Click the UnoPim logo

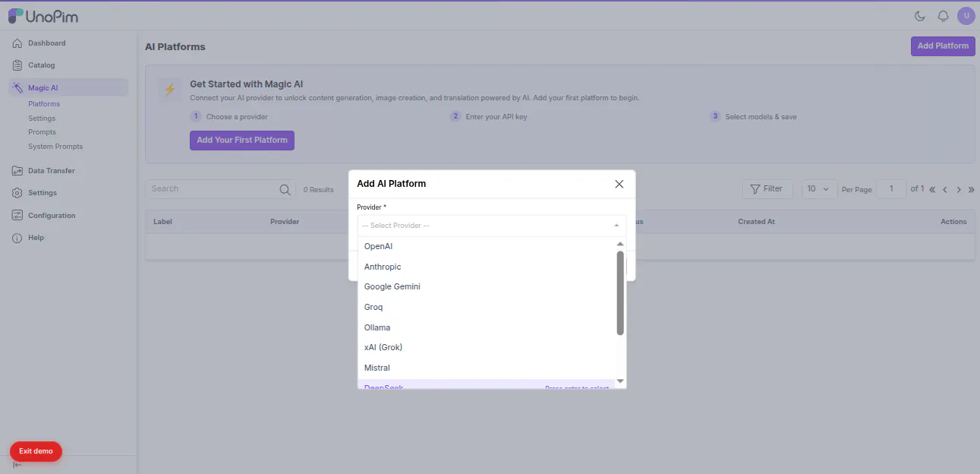pos(43,16)
